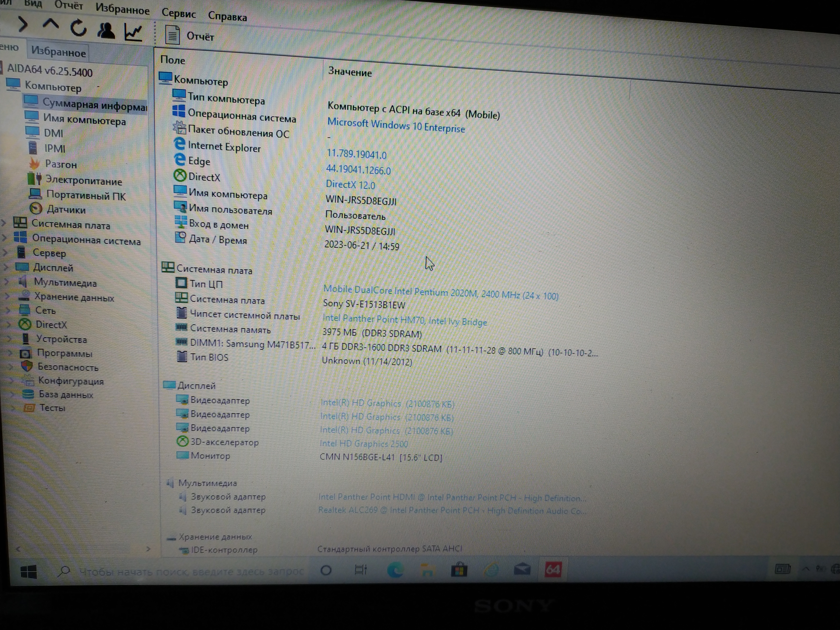The height and width of the screenshot is (630, 840).
Task: Select the Монитор row icon
Action: (x=183, y=455)
